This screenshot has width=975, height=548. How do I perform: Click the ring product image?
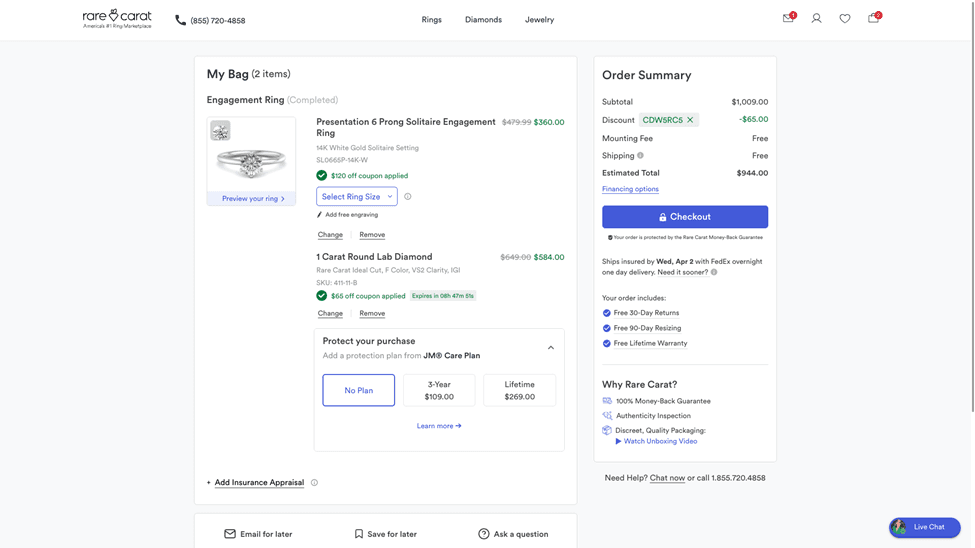(251, 163)
